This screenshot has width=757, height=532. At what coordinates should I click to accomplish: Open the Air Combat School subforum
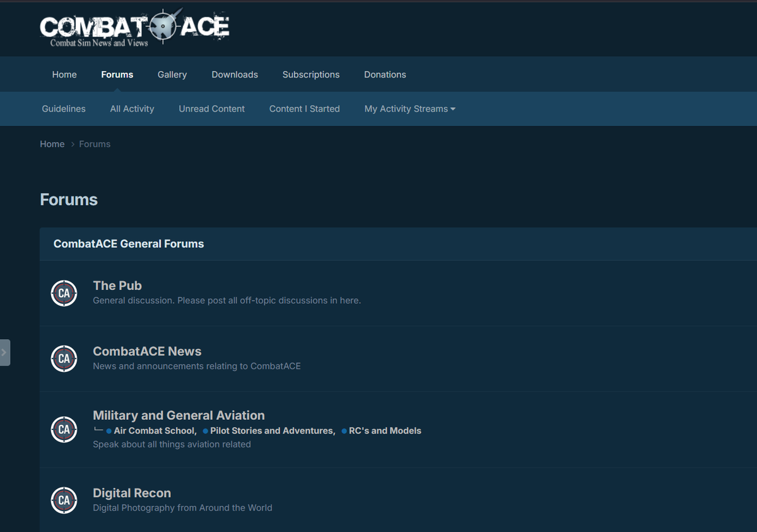155,431
